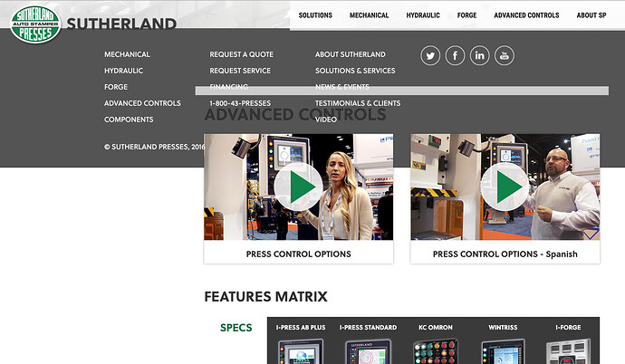Play the Press Control Options video
The height and width of the screenshot is (364, 625).
(x=298, y=187)
